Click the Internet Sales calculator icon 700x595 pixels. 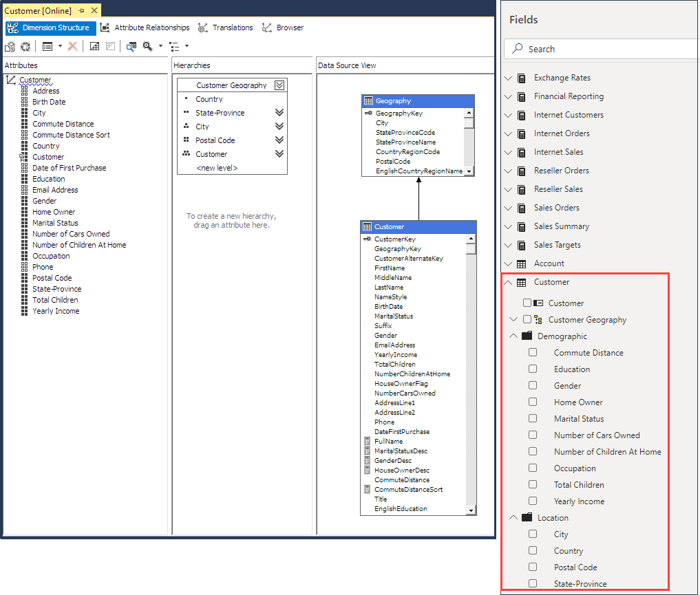(x=521, y=153)
